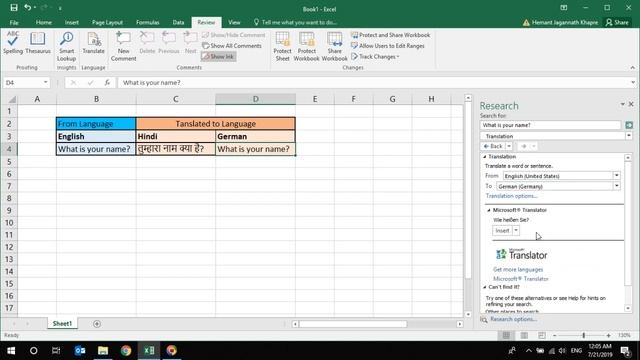Click Protect Workbook in the ribbon
Image resolution: width=640 pixels, height=360 pixels.
click(x=307, y=46)
